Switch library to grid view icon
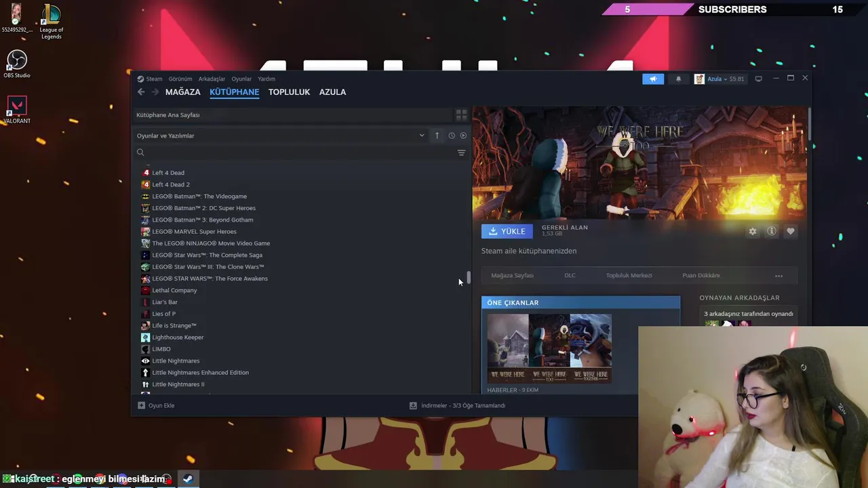The width and height of the screenshot is (868, 488). [461, 115]
